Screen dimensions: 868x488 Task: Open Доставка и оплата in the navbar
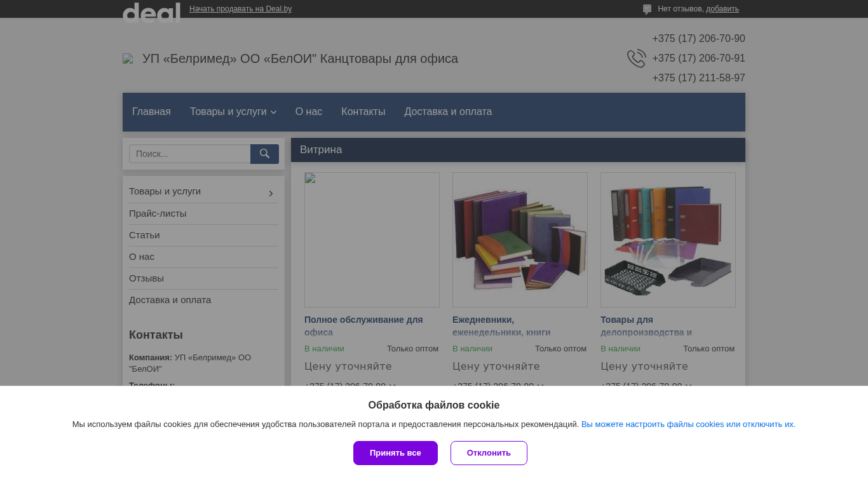(x=448, y=112)
